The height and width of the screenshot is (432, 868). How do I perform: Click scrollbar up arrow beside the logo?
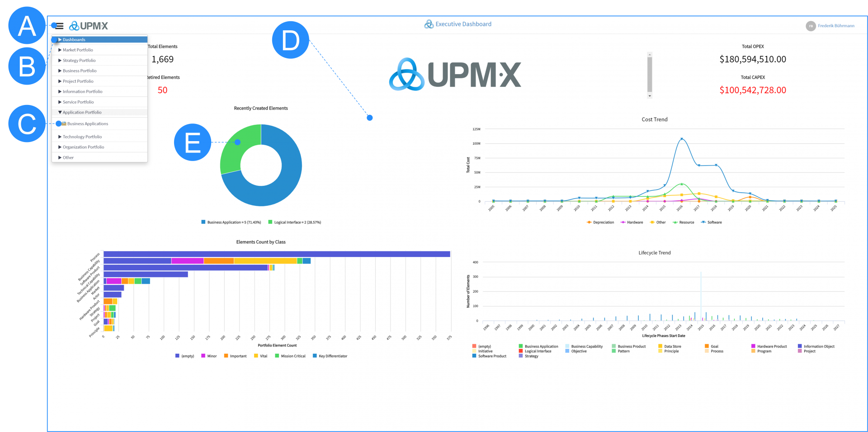(650, 55)
